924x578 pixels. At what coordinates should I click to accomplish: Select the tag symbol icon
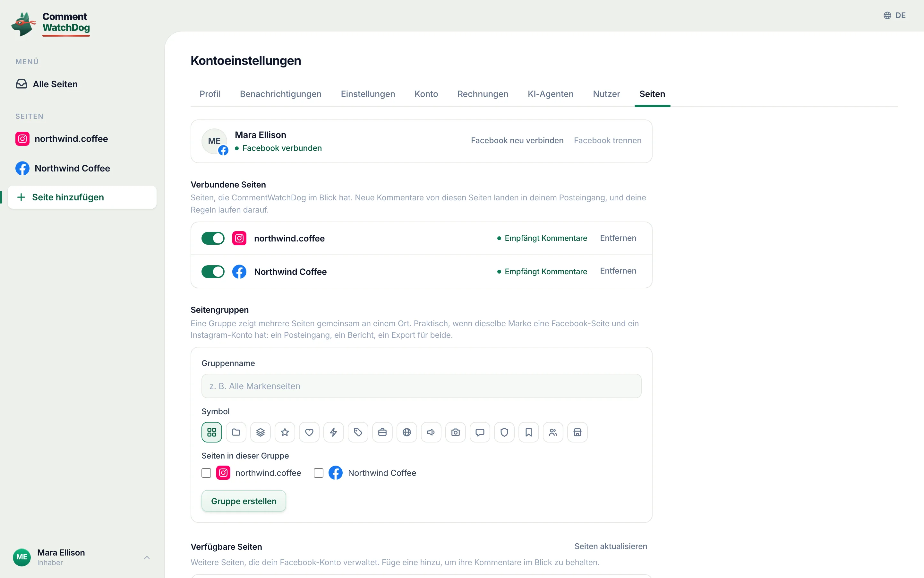point(358,432)
